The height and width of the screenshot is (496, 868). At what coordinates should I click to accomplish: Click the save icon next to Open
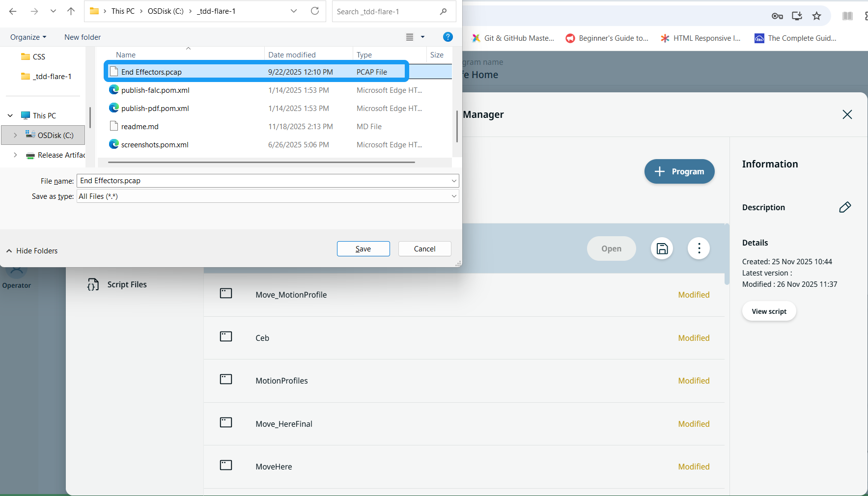pyautogui.click(x=662, y=248)
